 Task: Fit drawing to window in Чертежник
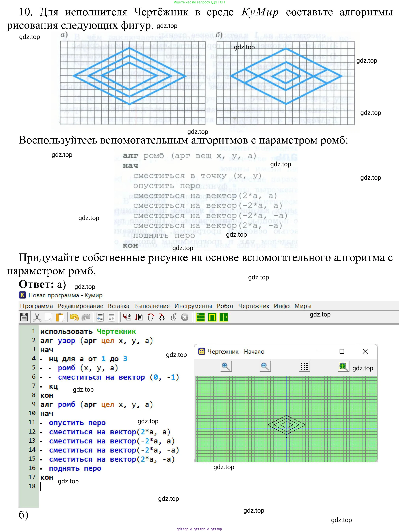pyautogui.click(x=343, y=366)
